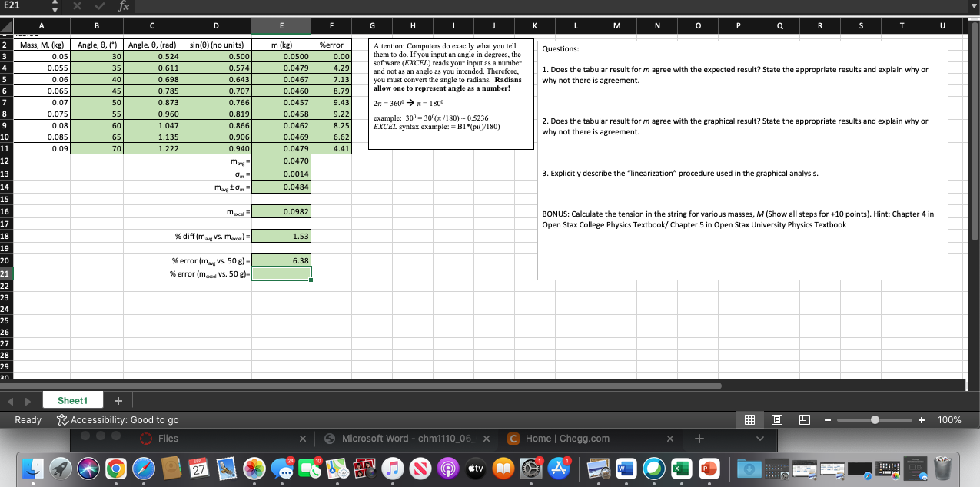The height and width of the screenshot is (487, 980).
Task: Switch to Page Layout view
Action: tap(776, 419)
